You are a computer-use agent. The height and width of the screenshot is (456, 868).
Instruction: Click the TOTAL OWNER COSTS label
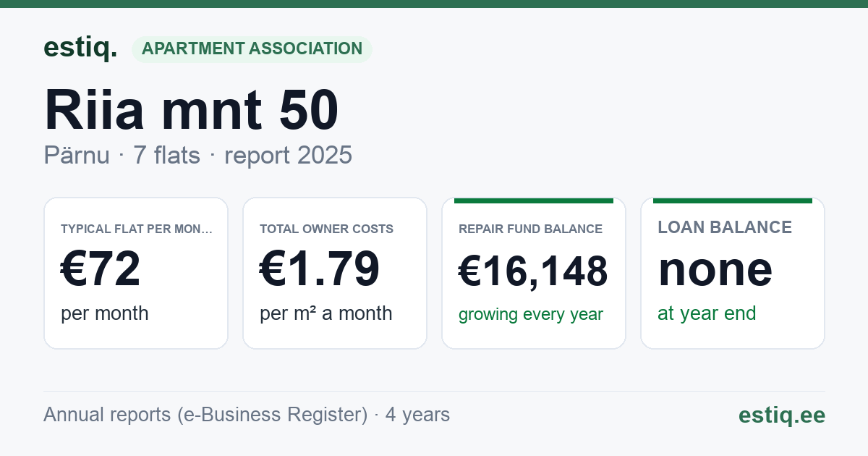pos(327,229)
